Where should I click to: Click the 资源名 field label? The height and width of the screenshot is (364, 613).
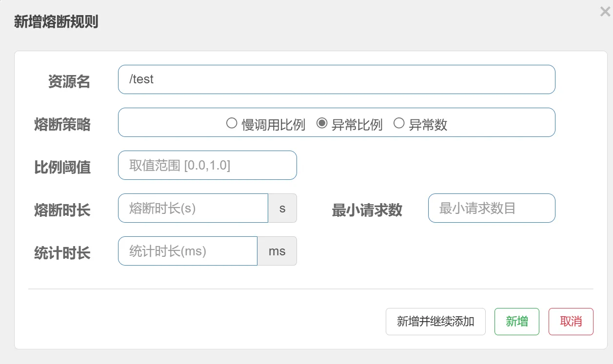[x=69, y=81]
